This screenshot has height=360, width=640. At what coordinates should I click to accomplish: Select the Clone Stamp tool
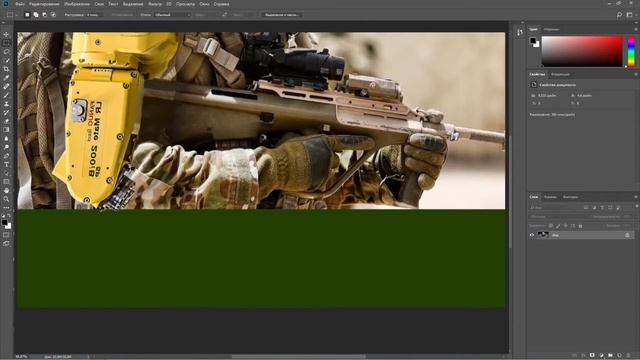coord(6,104)
